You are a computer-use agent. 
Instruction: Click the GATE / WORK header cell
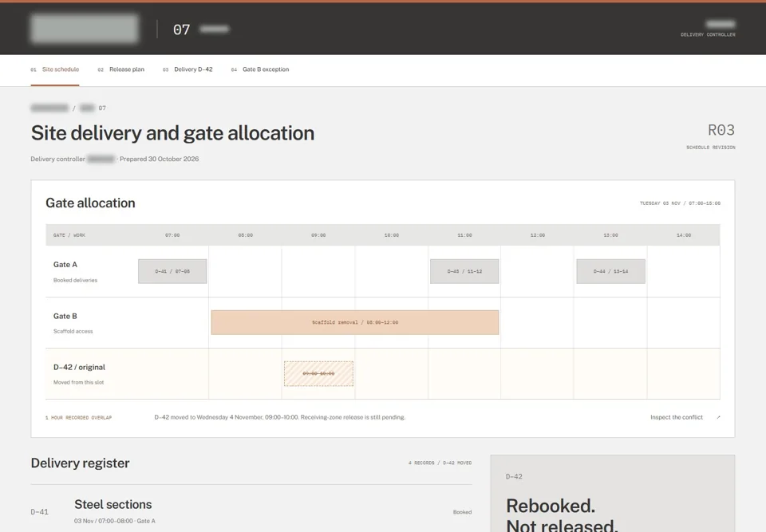click(x=69, y=235)
